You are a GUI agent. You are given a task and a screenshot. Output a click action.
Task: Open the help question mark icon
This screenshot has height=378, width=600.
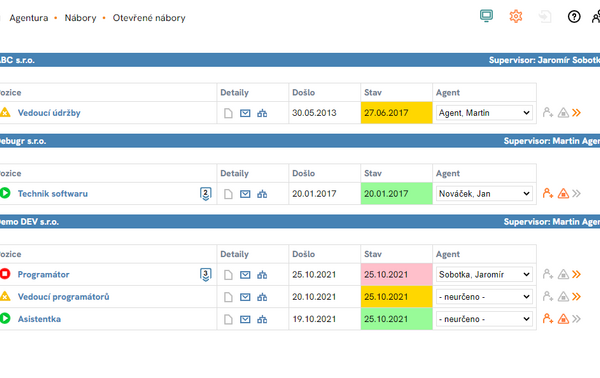(574, 17)
